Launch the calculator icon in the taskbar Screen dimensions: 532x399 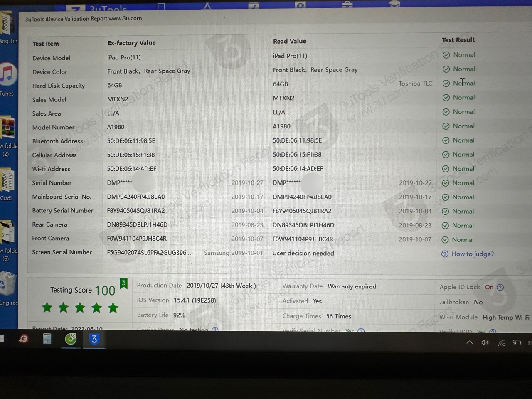[47, 340]
